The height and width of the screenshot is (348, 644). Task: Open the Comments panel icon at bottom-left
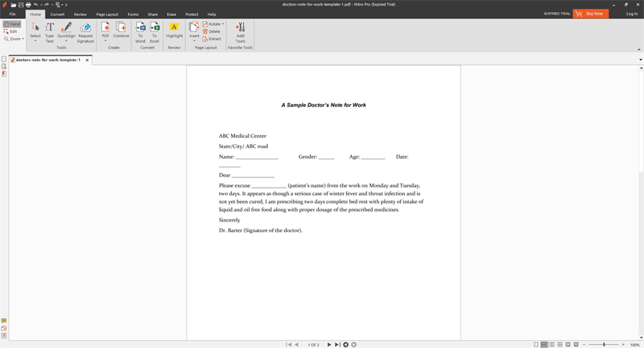click(4, 321)
